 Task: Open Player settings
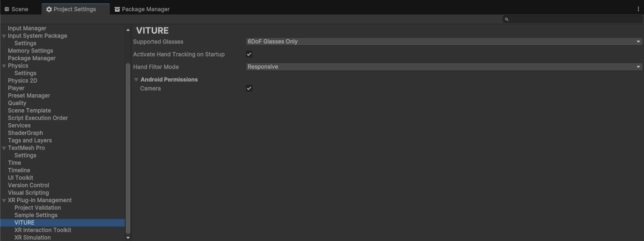tap(16, 88)
